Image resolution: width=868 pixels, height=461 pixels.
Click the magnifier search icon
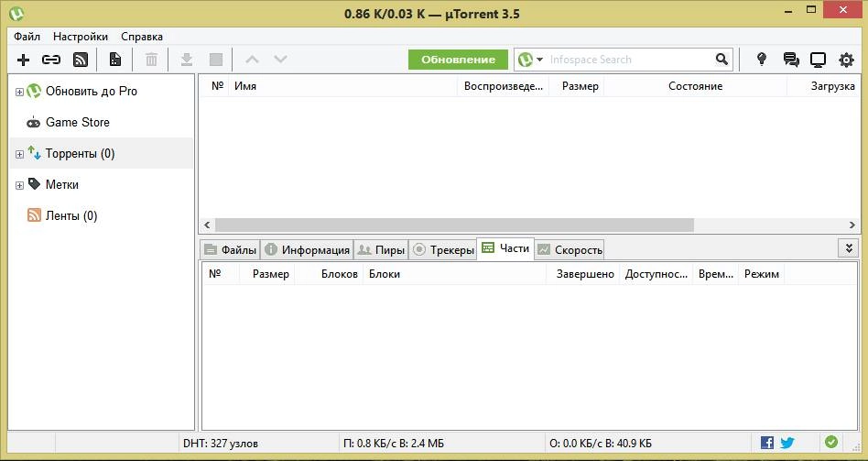[722, 60]
